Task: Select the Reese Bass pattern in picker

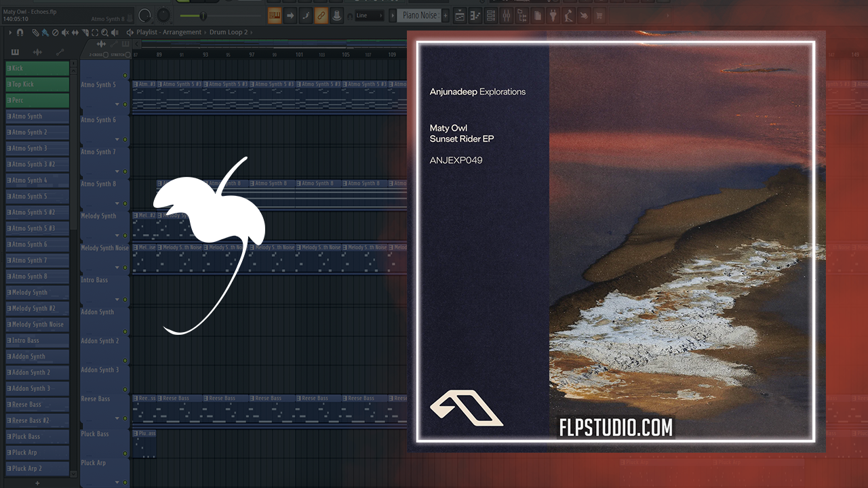Action: [38, 405]
